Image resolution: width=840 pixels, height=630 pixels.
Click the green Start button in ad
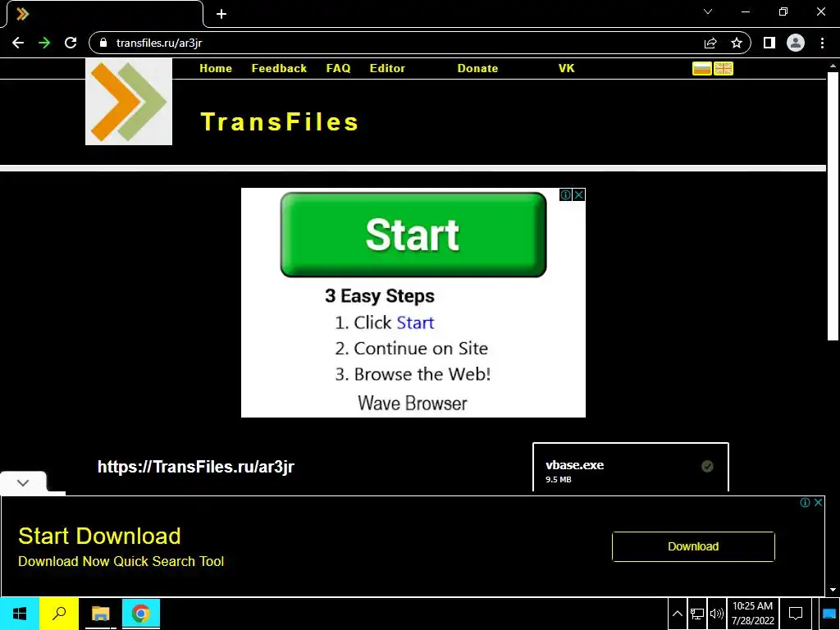click(413, 235)
